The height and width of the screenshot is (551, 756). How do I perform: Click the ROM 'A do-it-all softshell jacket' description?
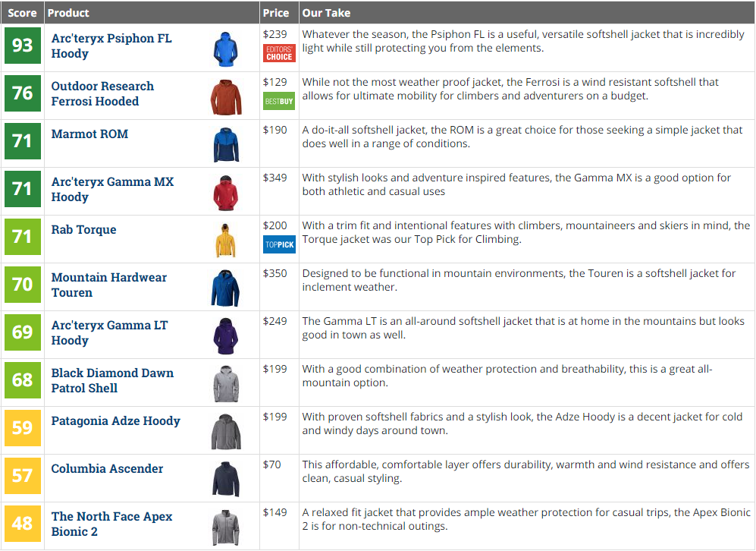(x=522, y=137)
